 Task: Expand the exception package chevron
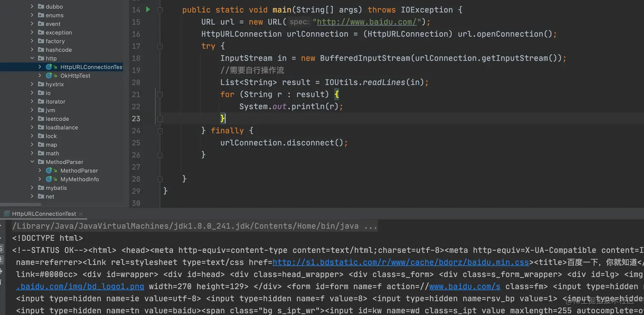pyautogui.click(x=32, y=32)
